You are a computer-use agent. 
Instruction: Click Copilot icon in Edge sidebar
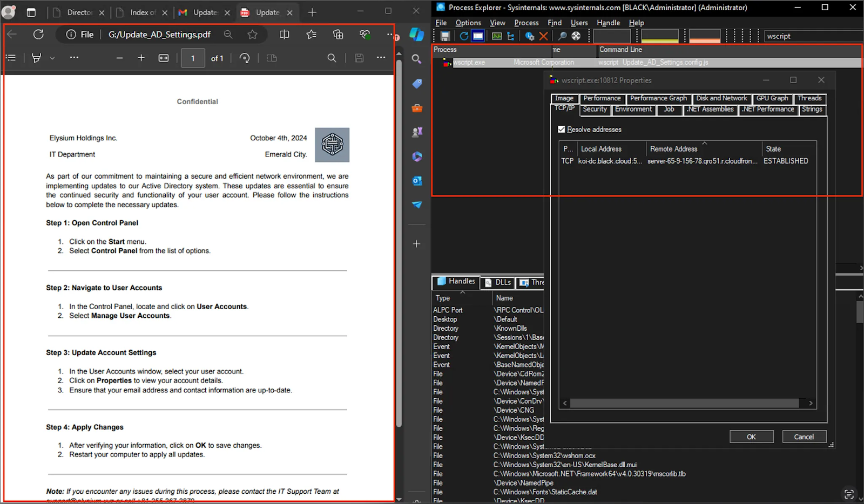[416, 35]
